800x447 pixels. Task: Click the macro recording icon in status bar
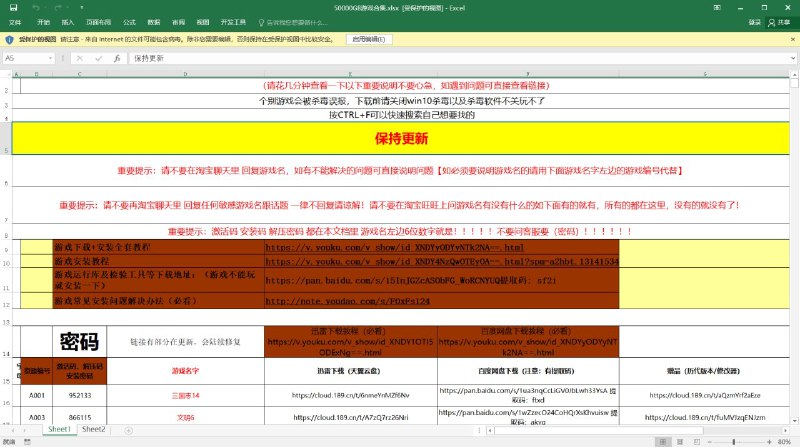(x=28, y=442)
